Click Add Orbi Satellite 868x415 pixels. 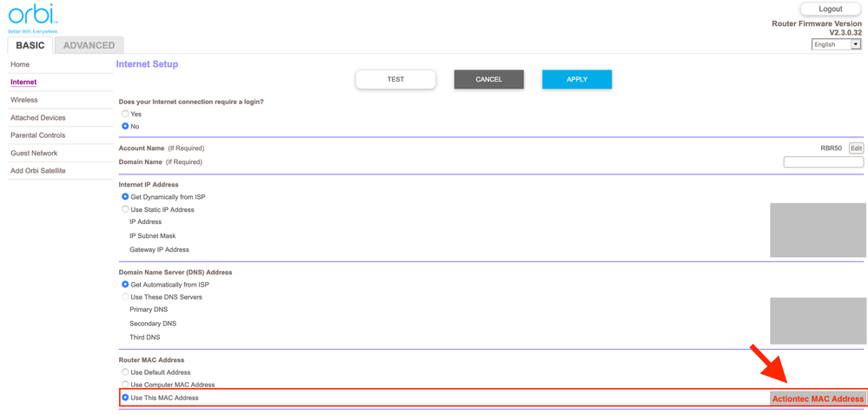38,171
